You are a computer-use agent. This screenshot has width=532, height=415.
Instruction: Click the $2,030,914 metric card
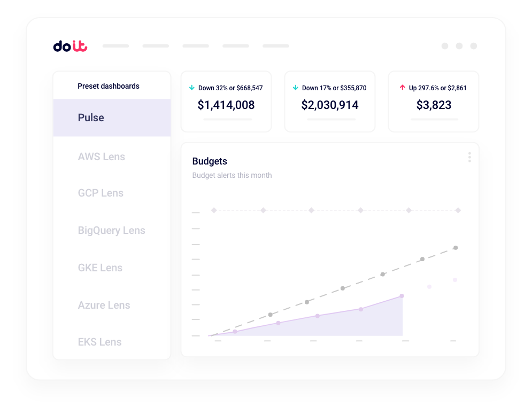point(330,105)
